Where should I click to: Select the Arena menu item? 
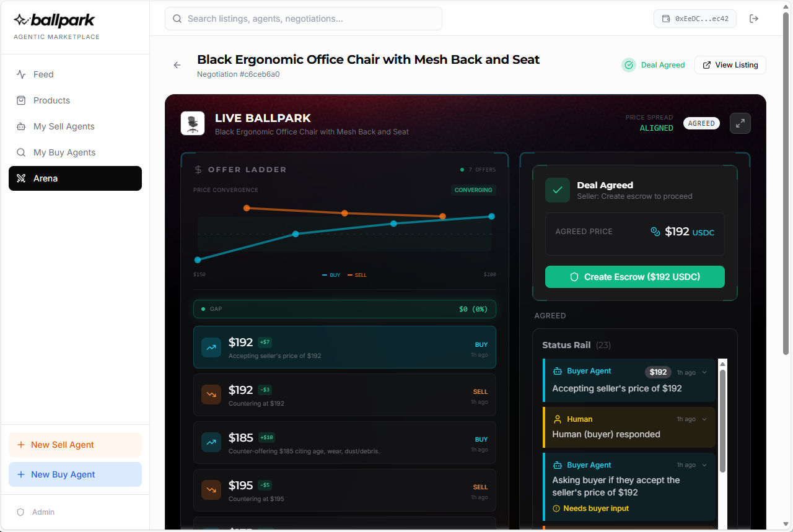pyautogui.click(x=75, y=178)
